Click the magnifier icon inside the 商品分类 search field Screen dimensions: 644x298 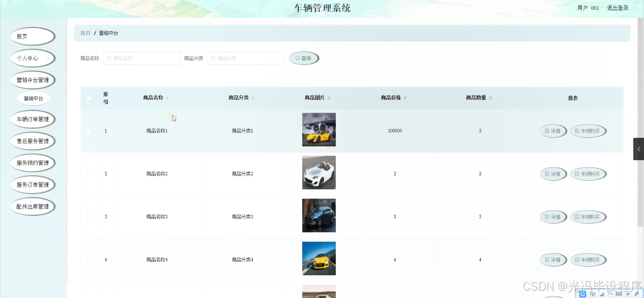point(213,58)
